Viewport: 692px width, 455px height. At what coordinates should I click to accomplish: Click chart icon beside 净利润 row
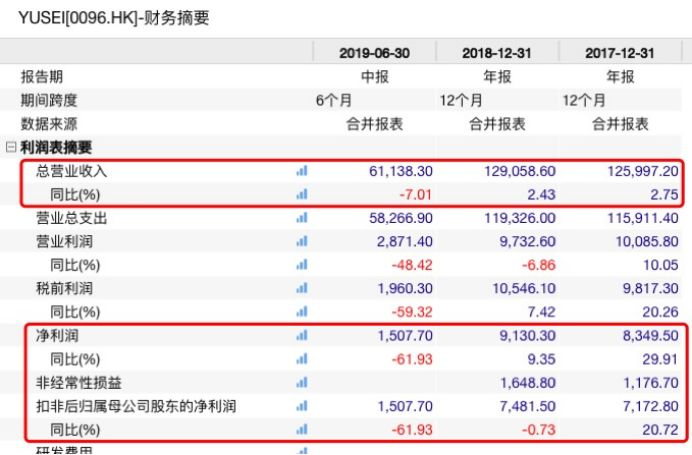point(301,336)
